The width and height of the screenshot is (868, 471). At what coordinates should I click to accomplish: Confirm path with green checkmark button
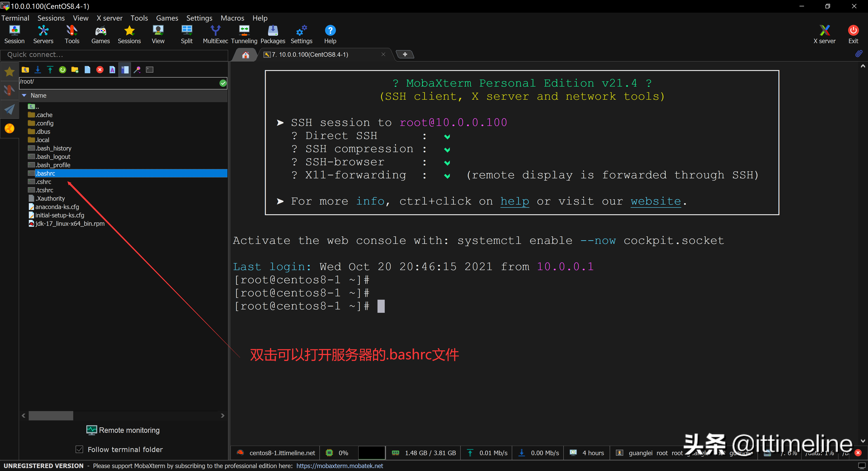(223, 83)
